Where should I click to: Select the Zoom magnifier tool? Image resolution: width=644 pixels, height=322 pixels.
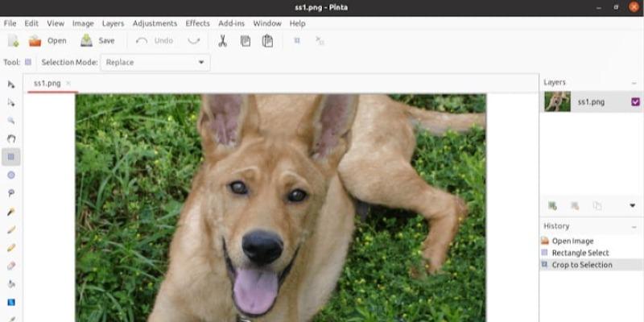pos(11,120)
